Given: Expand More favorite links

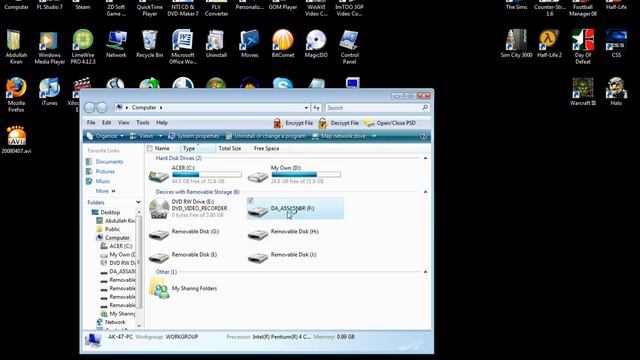Looking at the screenshot, I should (x=105, y=191).
